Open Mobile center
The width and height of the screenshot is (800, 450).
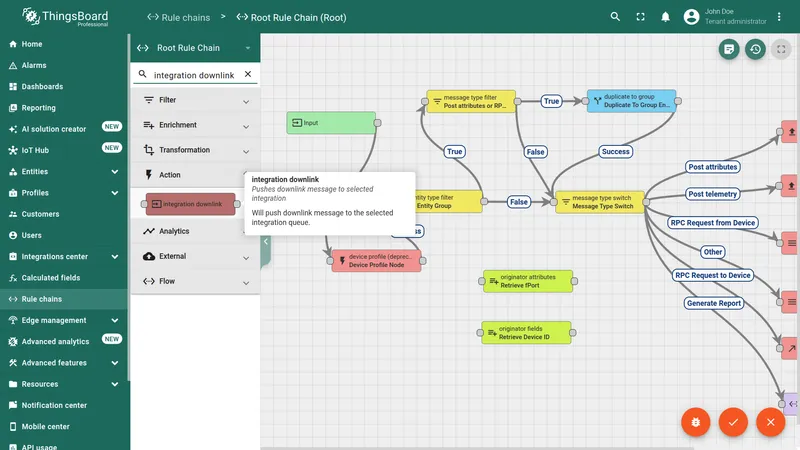coord(64,427)
